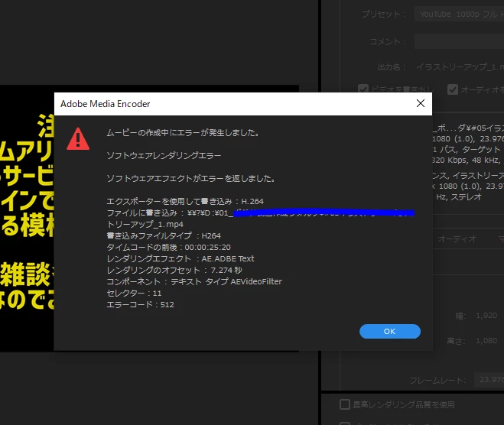This screenshot has height=425, width=504.
Task: Toggle the audio export checkbox
Action: 453,89
